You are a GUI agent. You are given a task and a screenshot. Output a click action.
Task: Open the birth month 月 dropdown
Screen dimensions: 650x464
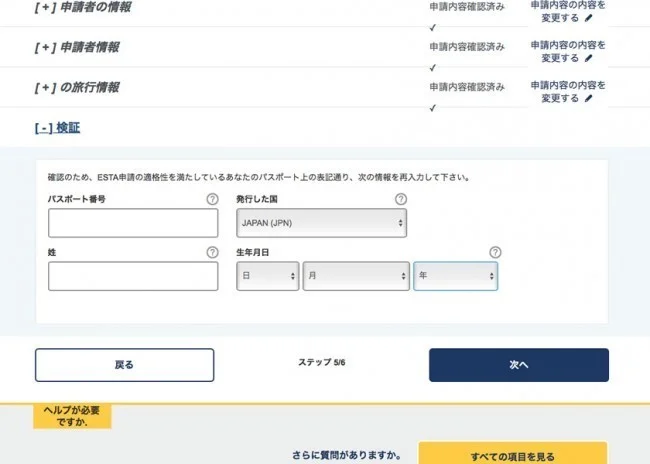click(356, 276)
